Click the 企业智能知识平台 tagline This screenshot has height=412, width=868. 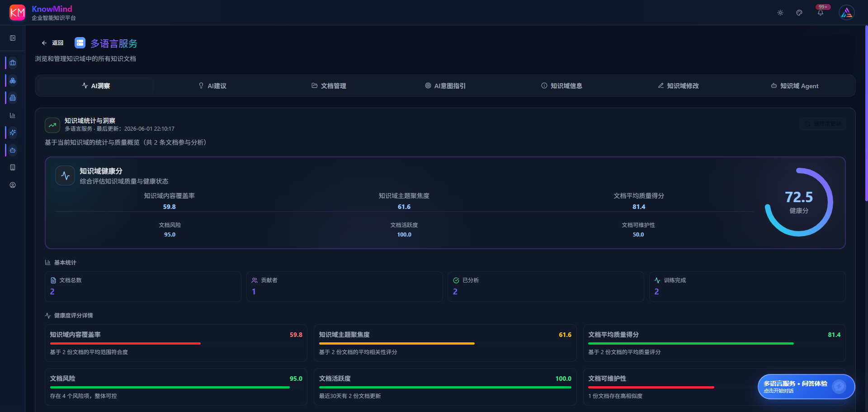pos(54,18)
